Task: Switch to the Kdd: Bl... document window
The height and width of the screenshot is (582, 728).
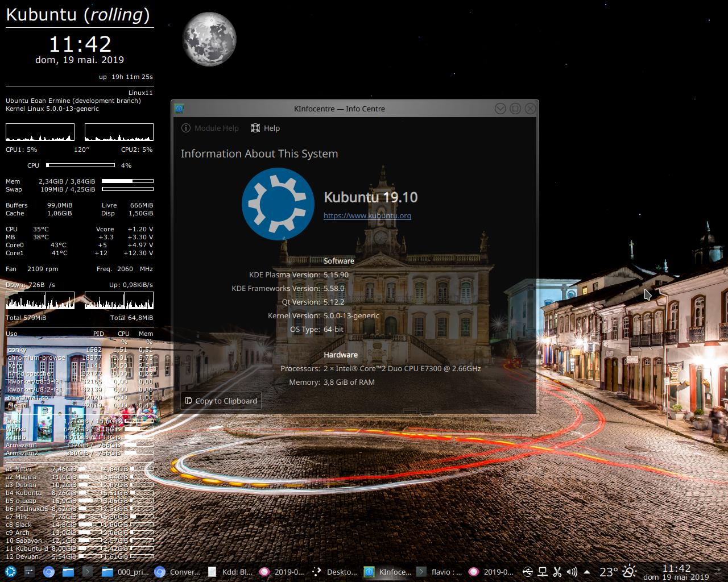Action: coord(230,572)
